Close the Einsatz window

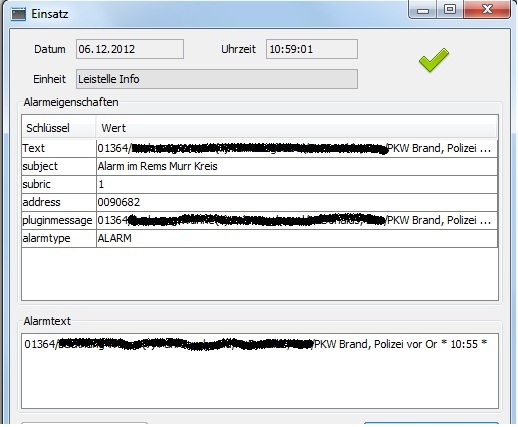pyautogui.click(x=487, y=10)
